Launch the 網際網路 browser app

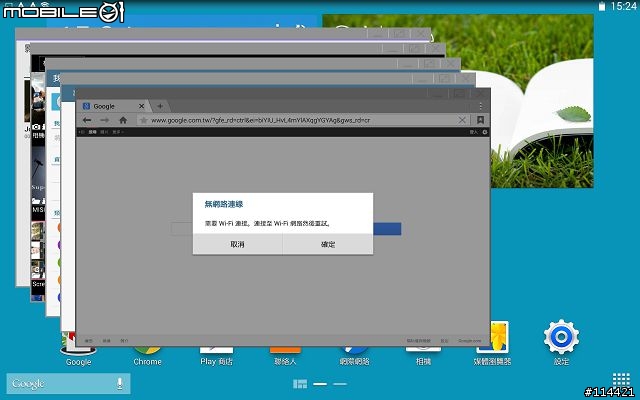point(354,355)
